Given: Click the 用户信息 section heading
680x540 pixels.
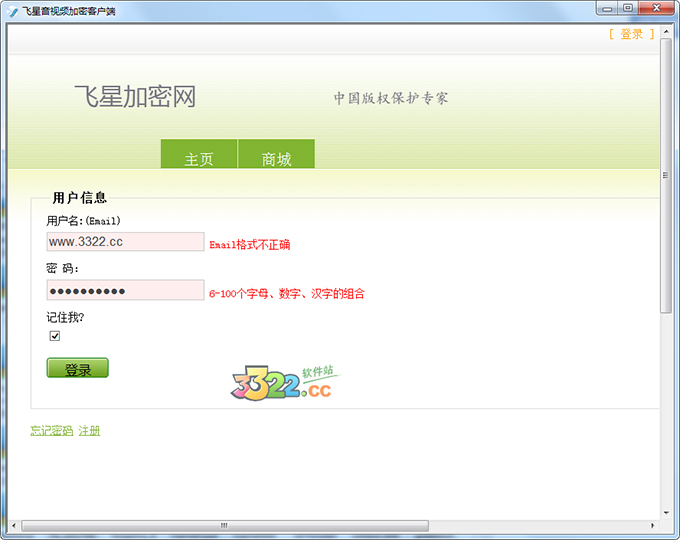Looking at the screenshot, I should click(79, 198).
